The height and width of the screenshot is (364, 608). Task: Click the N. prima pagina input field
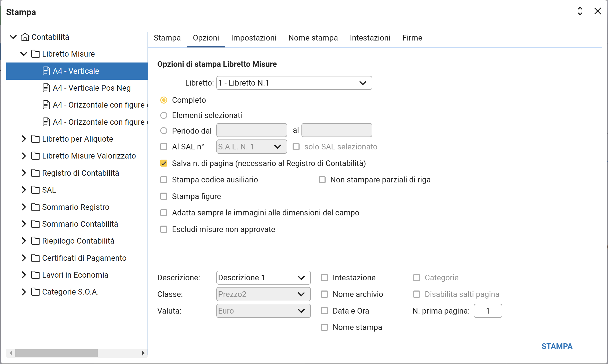point(487,311)
